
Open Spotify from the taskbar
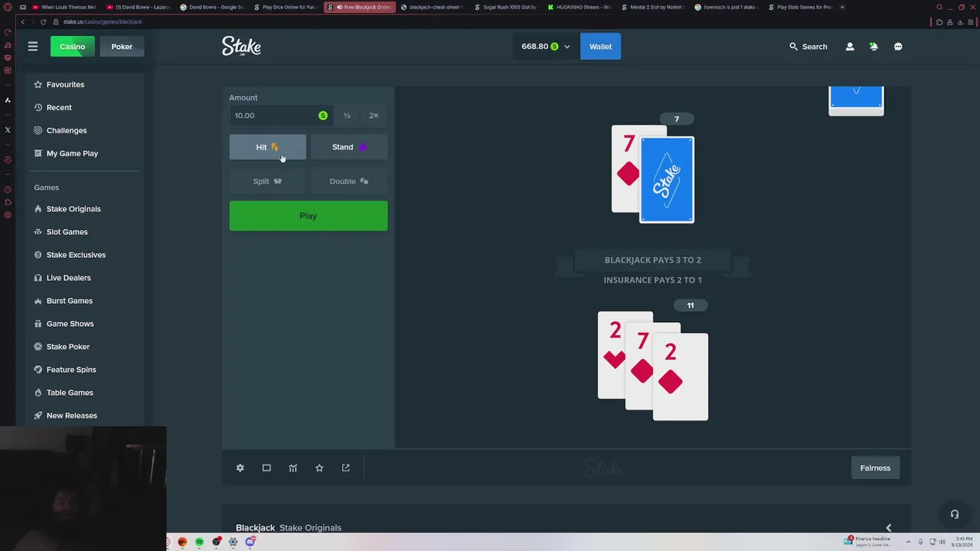pos(199,542)
